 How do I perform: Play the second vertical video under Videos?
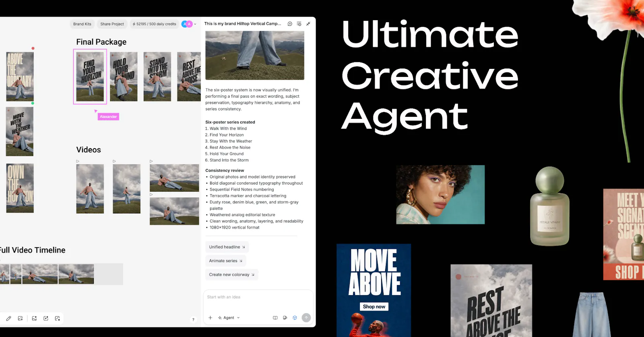tap(127, 188)
